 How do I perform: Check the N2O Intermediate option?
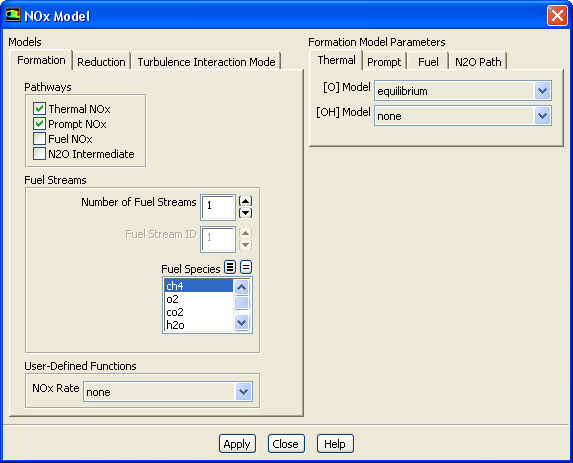click(x=39, y=153)
